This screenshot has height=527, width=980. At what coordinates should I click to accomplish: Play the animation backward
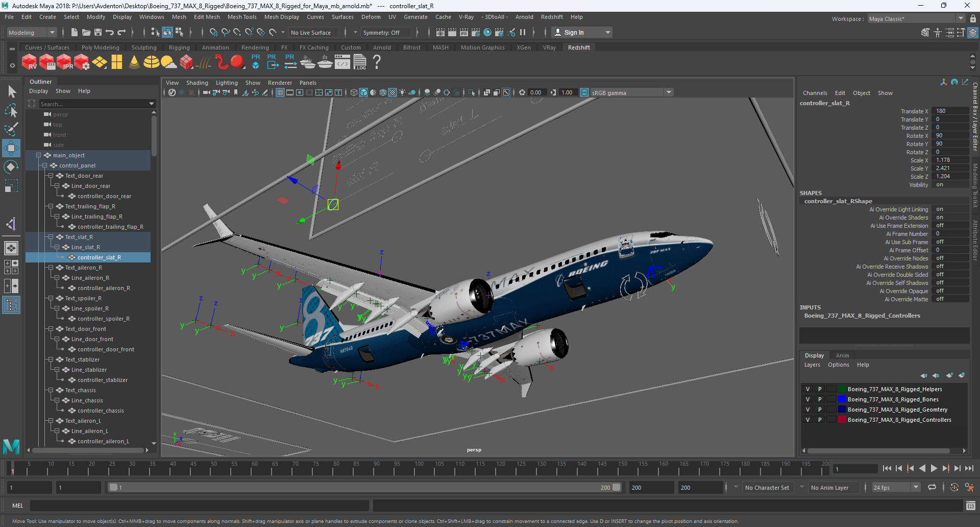[922, 468]
